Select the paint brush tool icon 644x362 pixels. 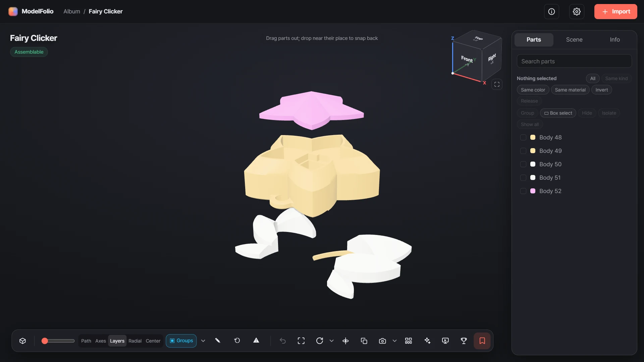tap(218, 341)
